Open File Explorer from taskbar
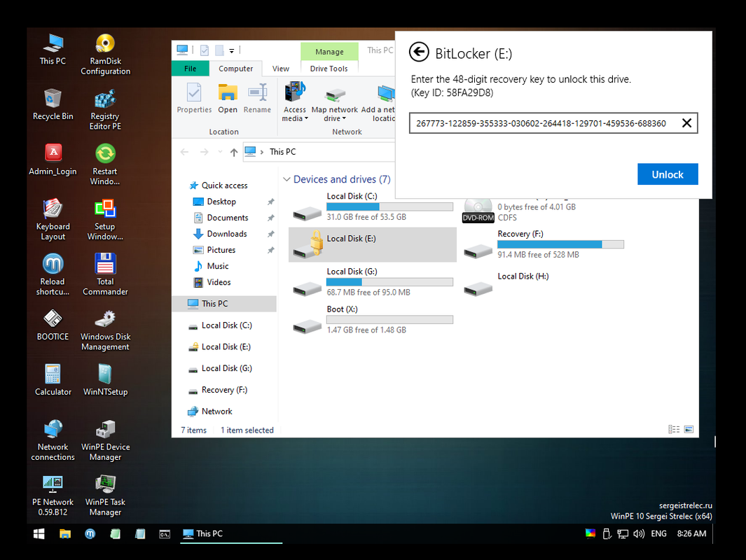Image resolution: width=746 pixels, height=560 pixels. pos(64,534)
